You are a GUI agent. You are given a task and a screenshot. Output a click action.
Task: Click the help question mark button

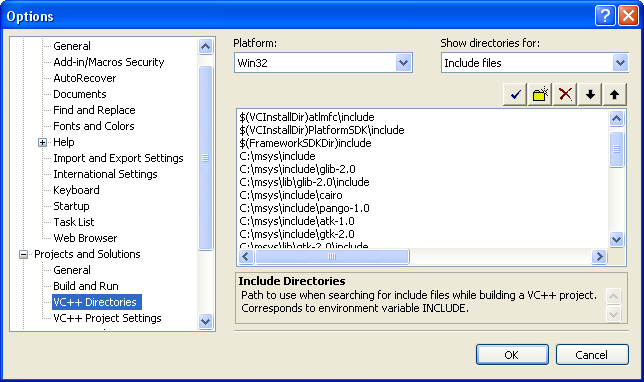605,16
